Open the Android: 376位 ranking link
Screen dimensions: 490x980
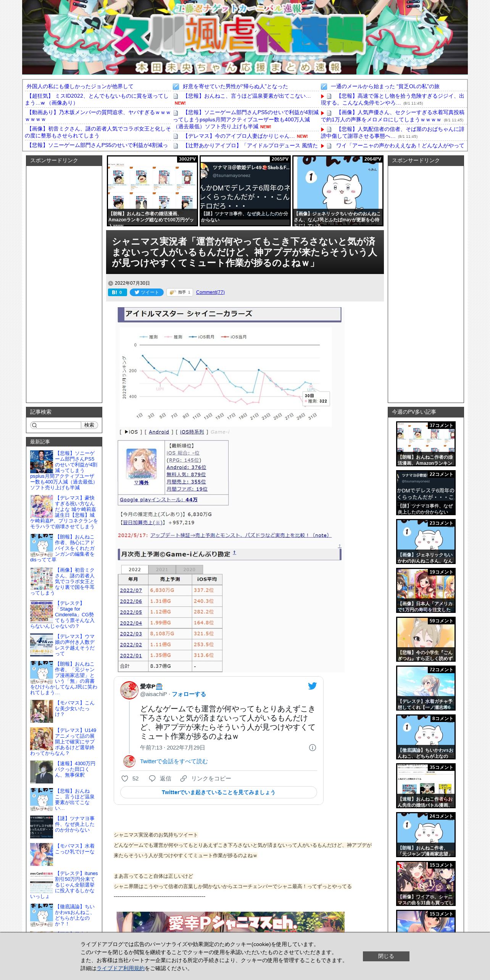186,467
